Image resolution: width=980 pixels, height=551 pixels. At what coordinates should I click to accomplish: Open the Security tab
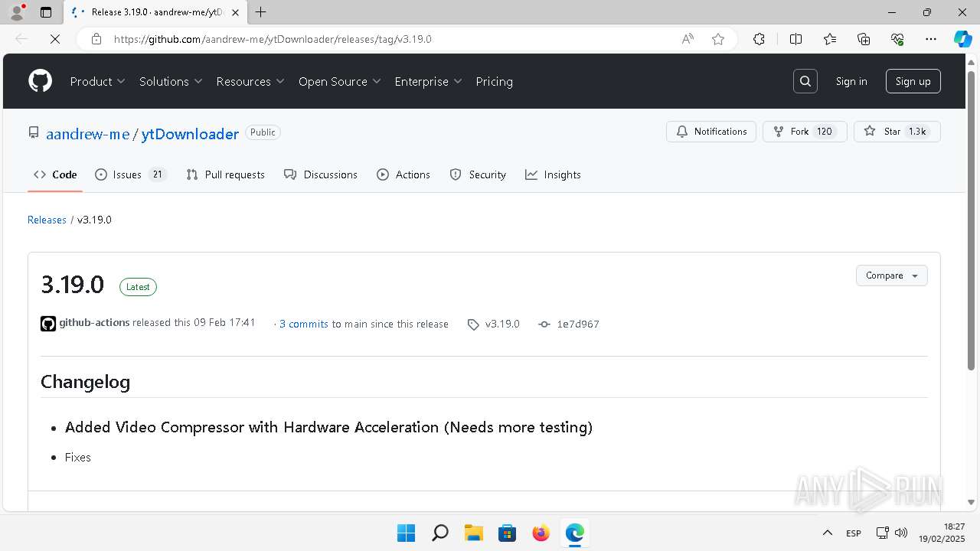[x=478, y=174]
